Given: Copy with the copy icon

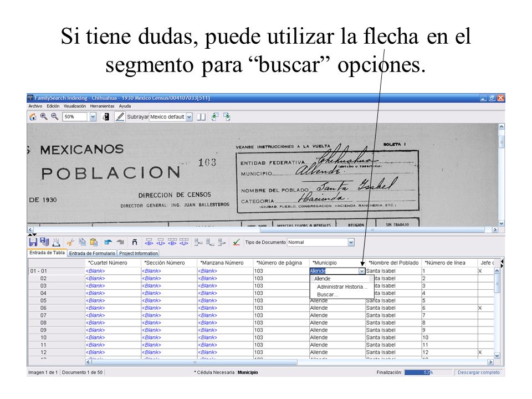Looking at the screenshot, I should click(x=82, y=242).
